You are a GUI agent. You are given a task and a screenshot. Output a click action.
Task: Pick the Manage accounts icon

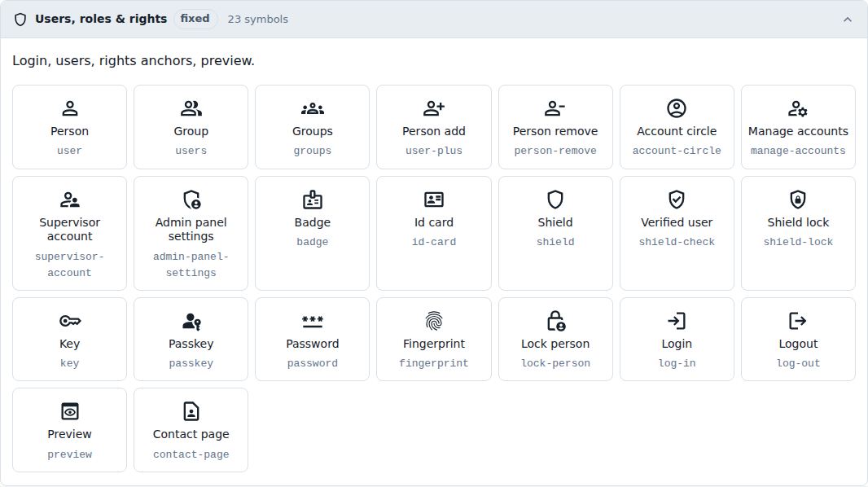(x=798, y=108)
